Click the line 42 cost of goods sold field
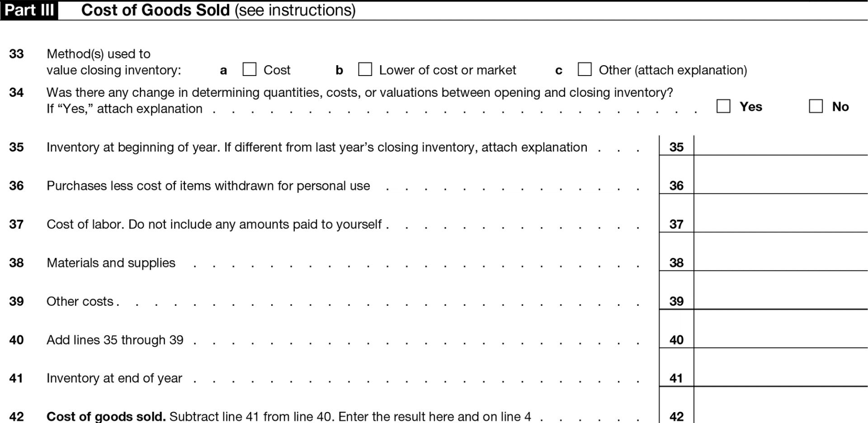This screenshot has height=423, width=868. (x=781, y=405)
